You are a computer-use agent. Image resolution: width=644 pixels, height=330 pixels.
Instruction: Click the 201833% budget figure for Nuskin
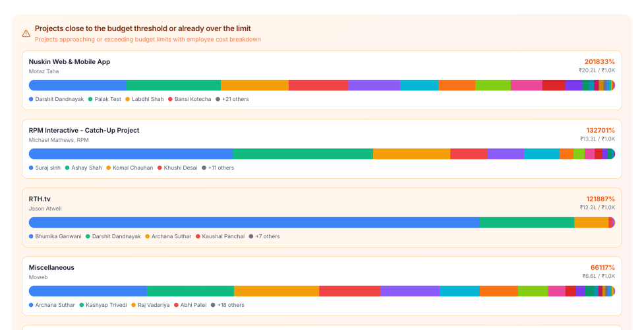[x=599, y=61]
